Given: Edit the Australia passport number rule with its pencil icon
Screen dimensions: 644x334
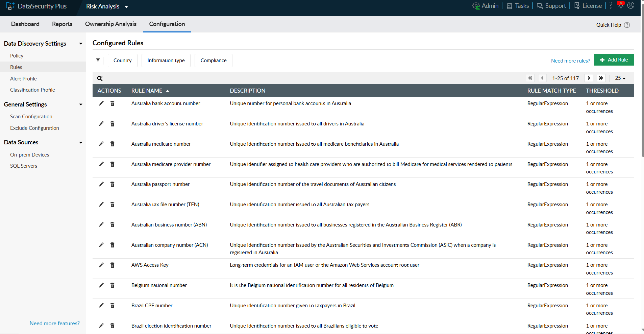Looking at the screenshot, I should click(101, 184).
